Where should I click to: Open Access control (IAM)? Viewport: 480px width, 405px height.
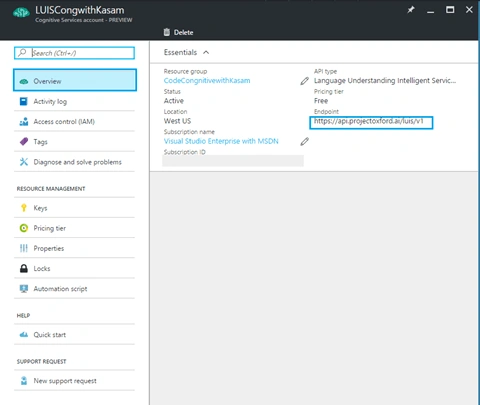point(74,122)
